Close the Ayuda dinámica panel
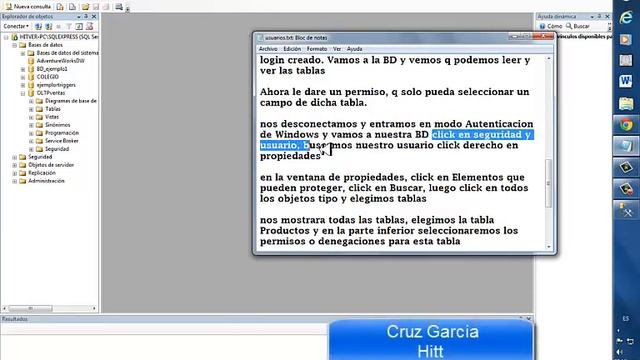Image resolution: width=640 pixels, height=360 pixels. 607,16
